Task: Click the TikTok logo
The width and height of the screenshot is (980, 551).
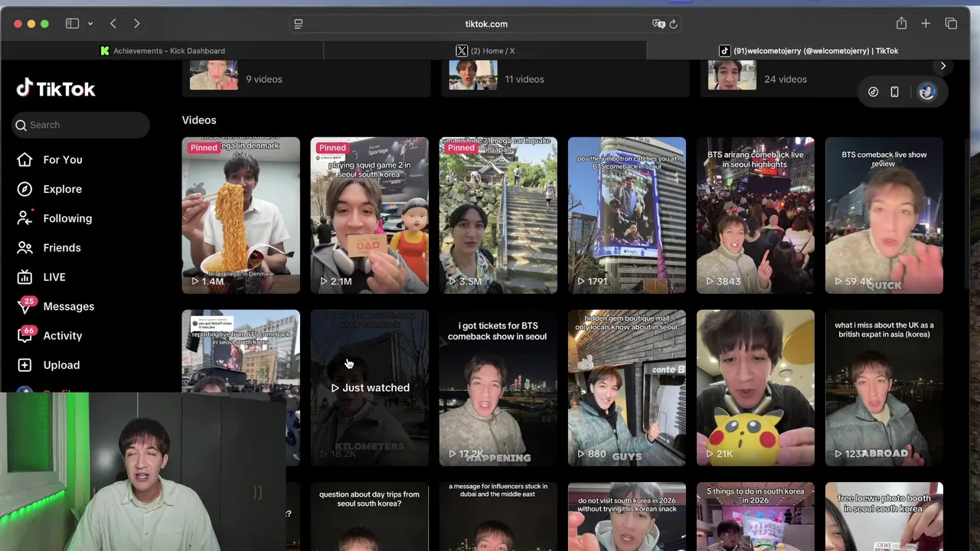Action: (x=56, y=89)
